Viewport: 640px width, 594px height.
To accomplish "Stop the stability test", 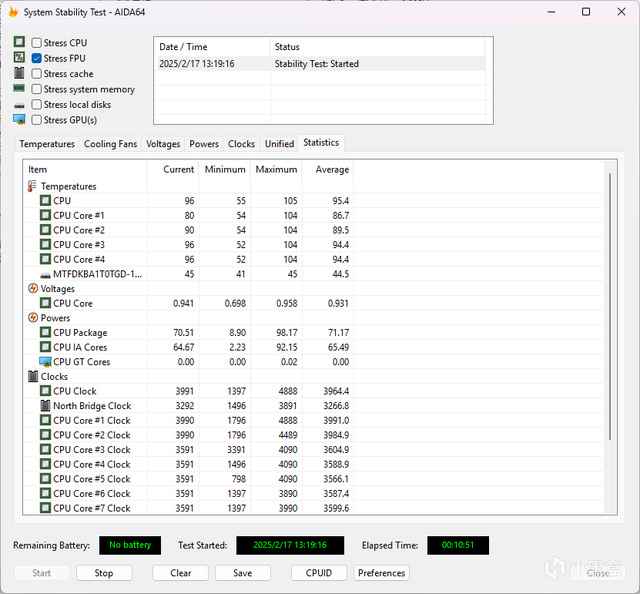I will [x=104, y=573].
